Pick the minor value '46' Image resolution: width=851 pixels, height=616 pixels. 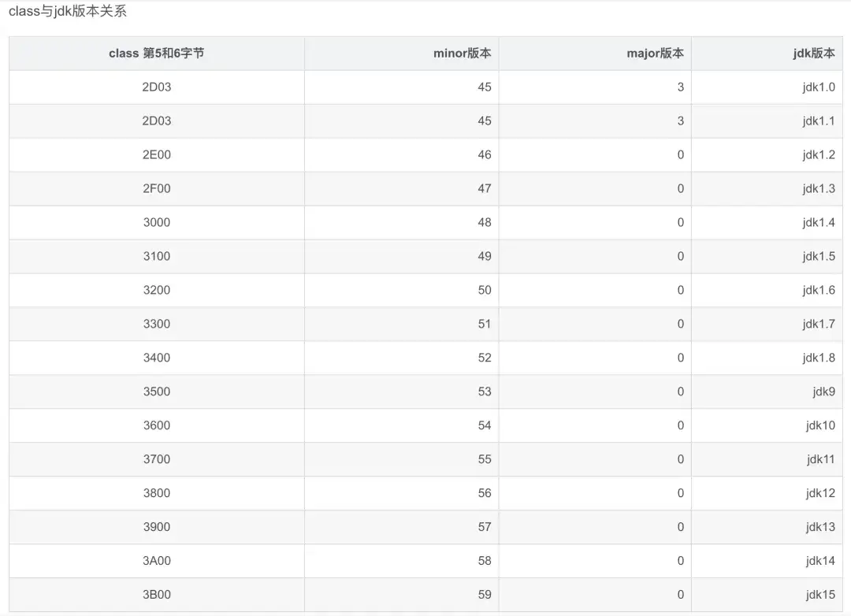click(485, 154)
